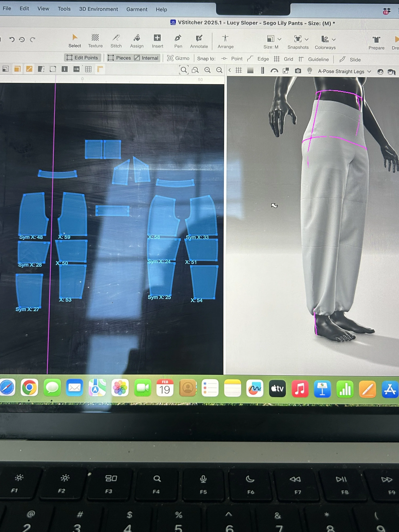
Task: Toggle the light bulb in 3D toolbar
Action: [309, 71]
